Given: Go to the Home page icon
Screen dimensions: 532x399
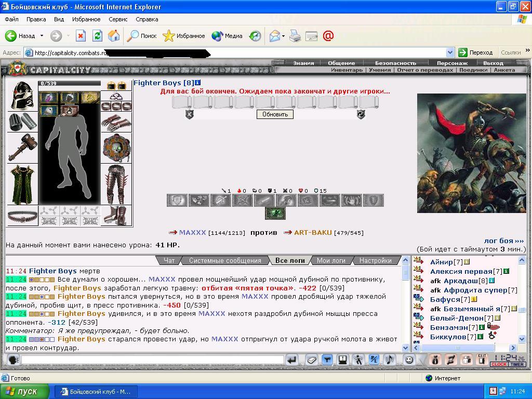Looking at the screenshot, I should 114,36.
